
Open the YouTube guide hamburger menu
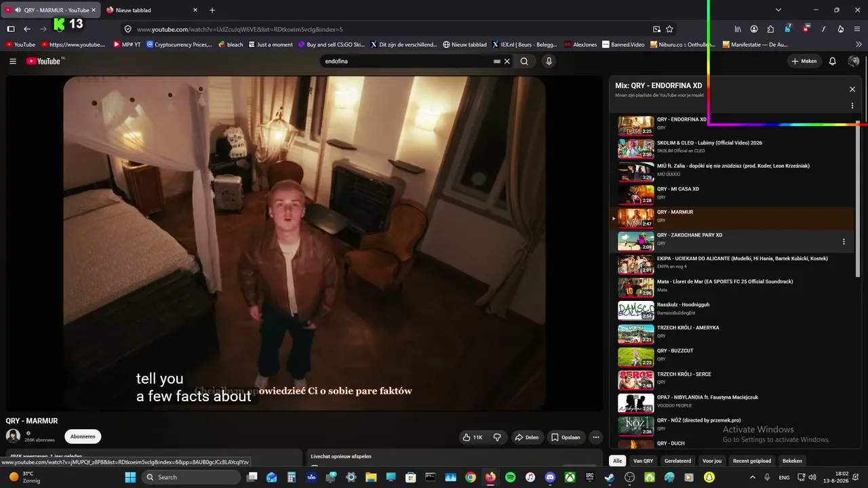coord(12,61)
